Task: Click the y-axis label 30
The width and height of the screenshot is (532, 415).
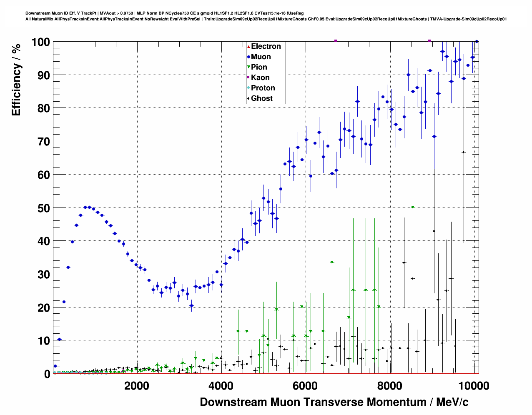Action: 44,275
